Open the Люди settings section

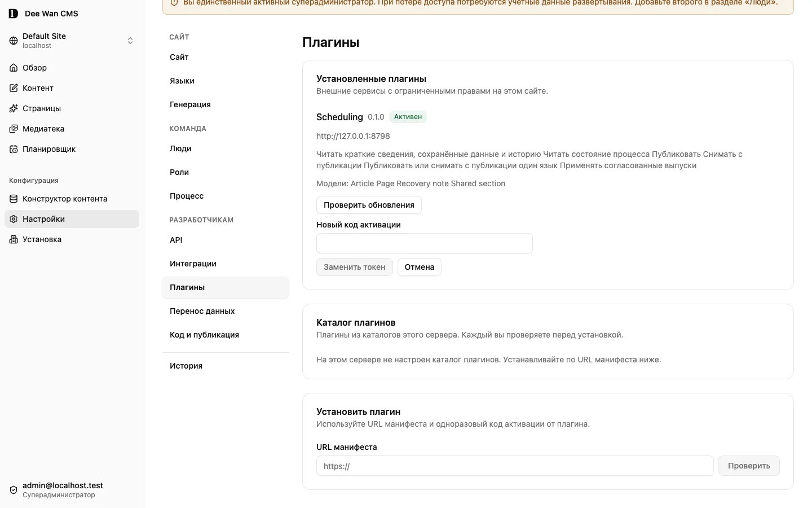226,148
